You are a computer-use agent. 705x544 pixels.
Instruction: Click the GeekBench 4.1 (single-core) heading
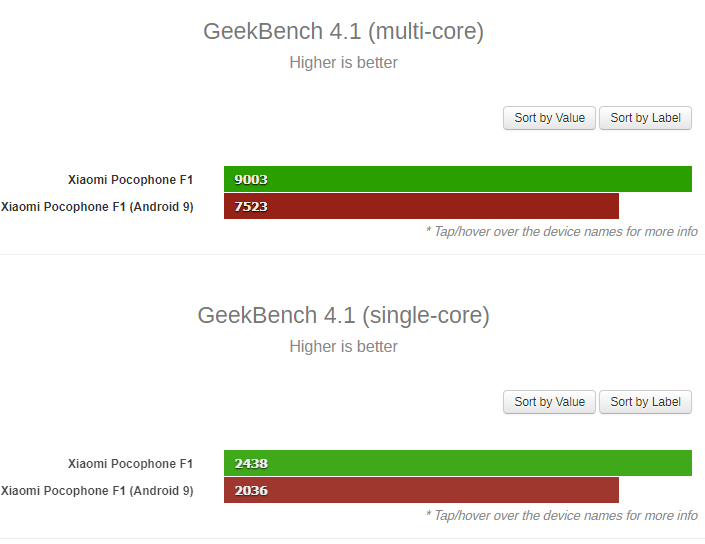[344, 315]
